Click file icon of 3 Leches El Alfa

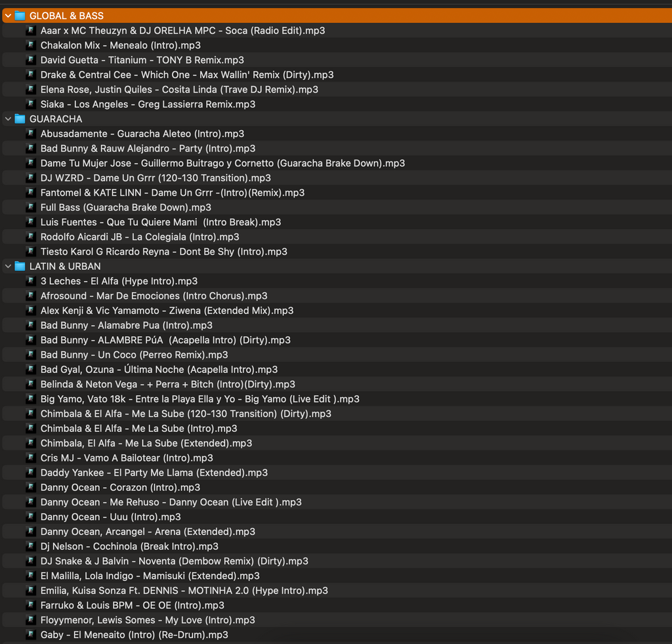click(x=30, y=281)
